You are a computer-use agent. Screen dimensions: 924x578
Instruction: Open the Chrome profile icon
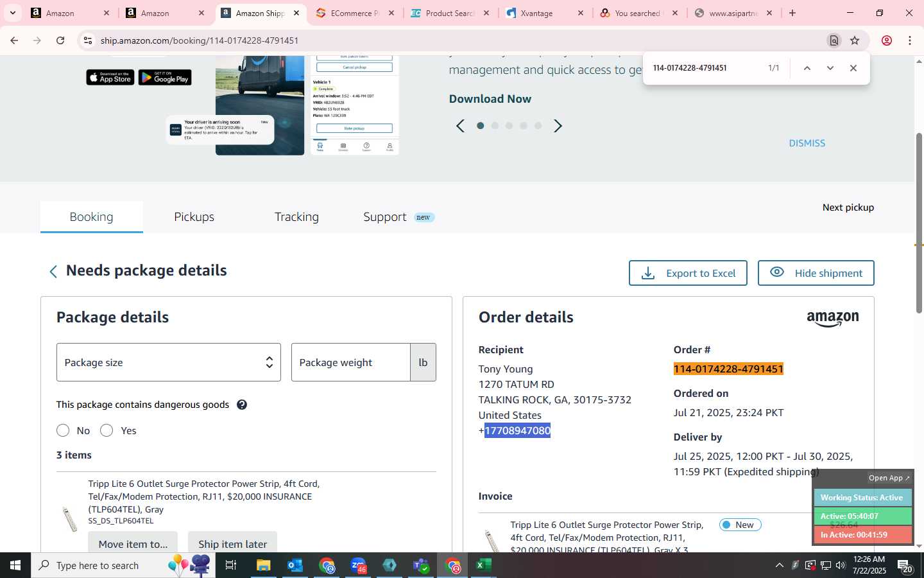[x=887, y=40]
